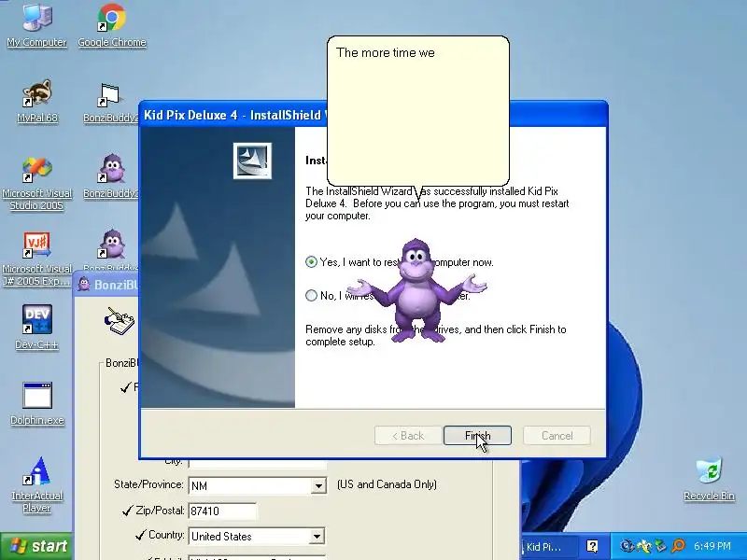This screenshot has width=747, height=560.
Task: Click the '(US and Canada Only)' note text
Action: tap(387, 484)
